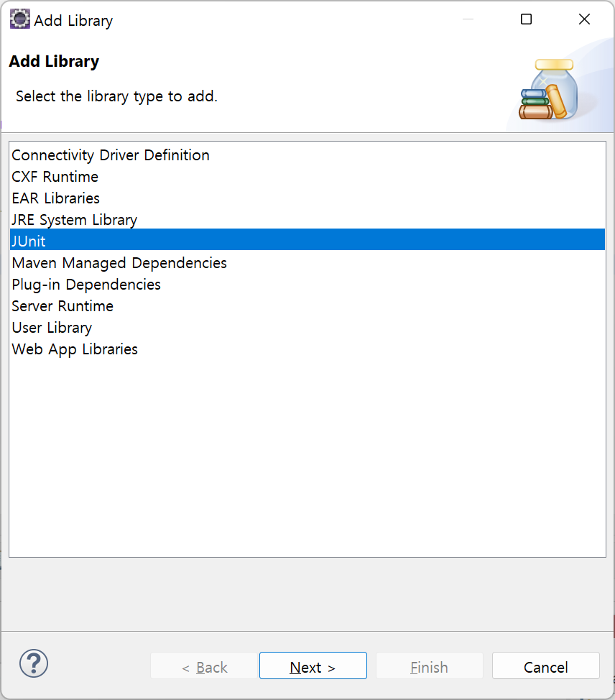
Task: Click the Eclipse icon in title bar
Action: pos(20,19)
